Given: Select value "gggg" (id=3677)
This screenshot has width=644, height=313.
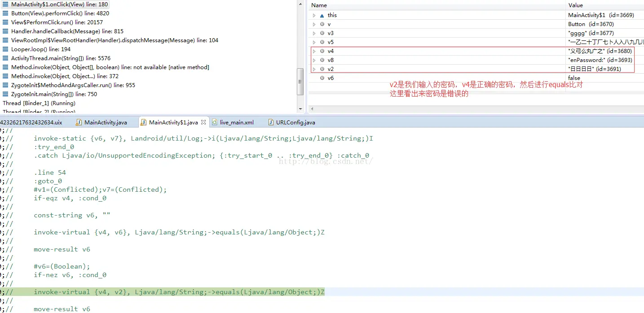Looking at the screenshot, I should [591, 33].
